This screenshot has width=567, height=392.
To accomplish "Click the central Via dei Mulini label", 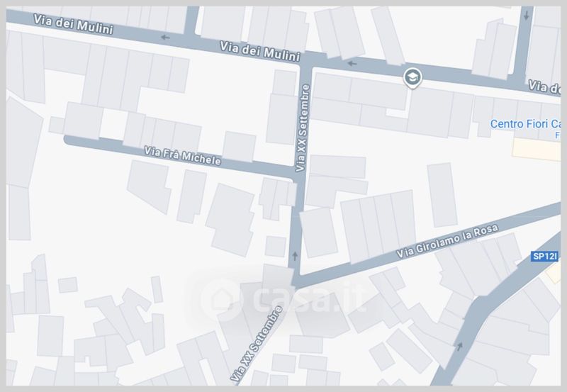I will tap(260, 50).
